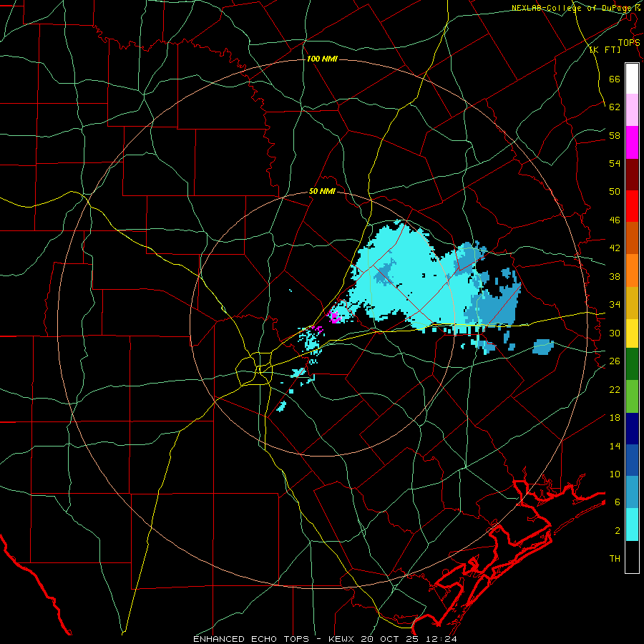Select the bright magenta legend swatch
The image size is (644, 644).
632,142
